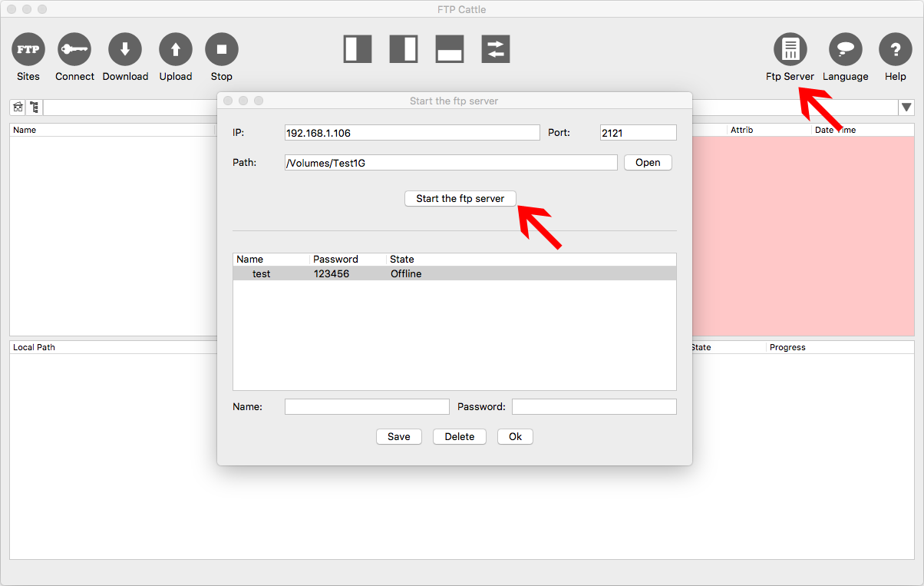Click the Delete button

tap(460, 436)
